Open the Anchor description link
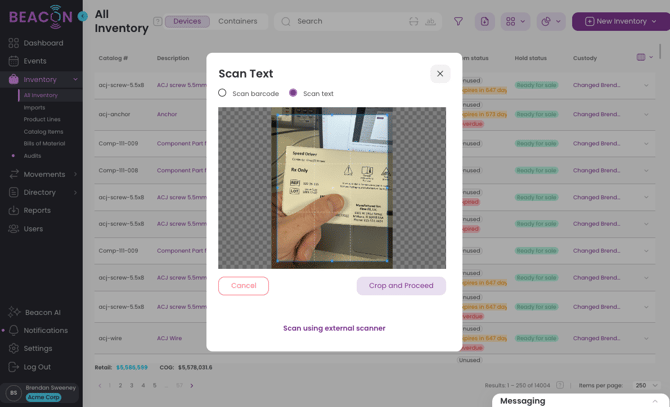Screen dimensions: 670x407 coord(167,114)
